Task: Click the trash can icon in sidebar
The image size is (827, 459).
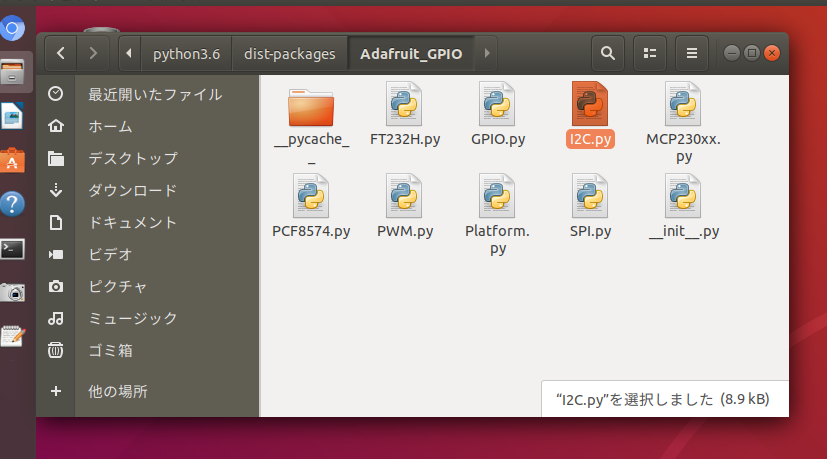Action: tap(55, 350)
